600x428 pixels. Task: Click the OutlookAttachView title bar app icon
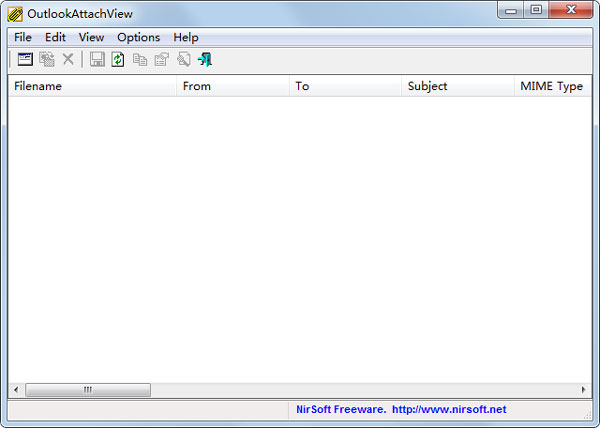15,14
